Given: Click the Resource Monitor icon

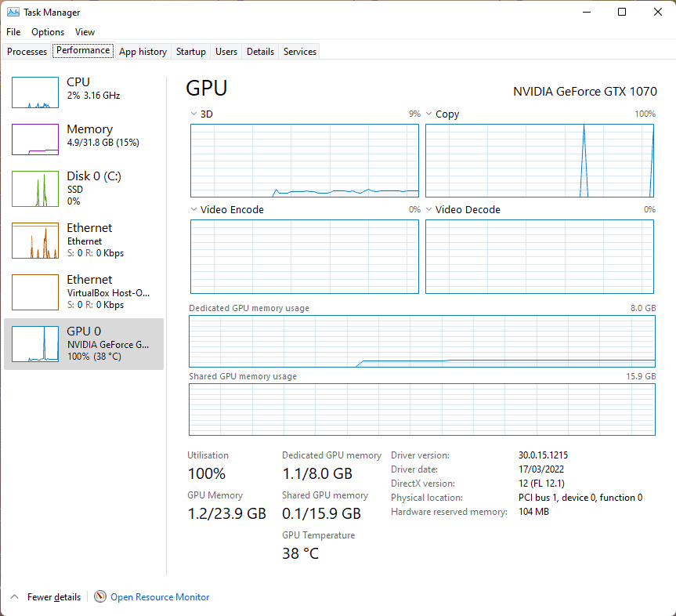Looking at the screenshot, I should click(100, 596).
